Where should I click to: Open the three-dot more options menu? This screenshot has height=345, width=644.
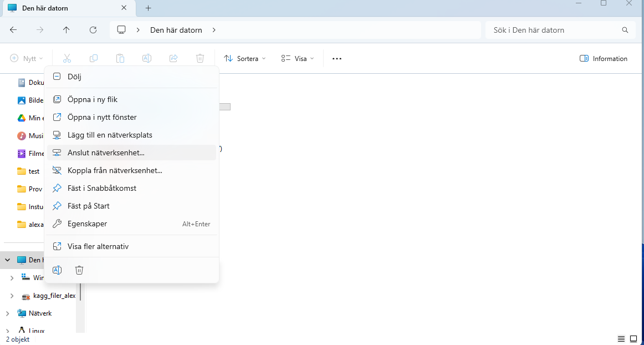pos(337,59)
